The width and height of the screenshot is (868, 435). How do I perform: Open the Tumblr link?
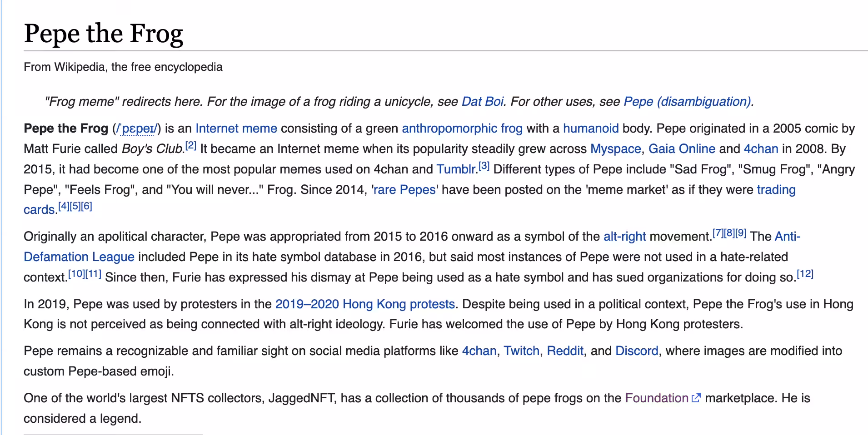[x=456, y=169]
